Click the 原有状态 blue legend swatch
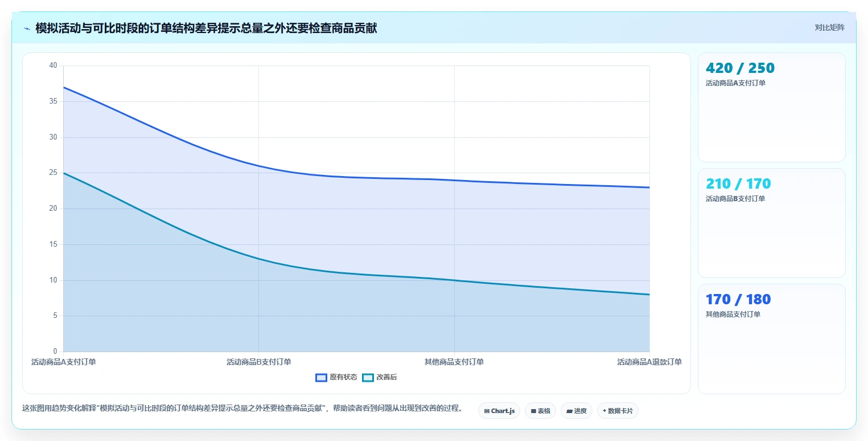The image size is (868, 441). click(x=322, y=377)
